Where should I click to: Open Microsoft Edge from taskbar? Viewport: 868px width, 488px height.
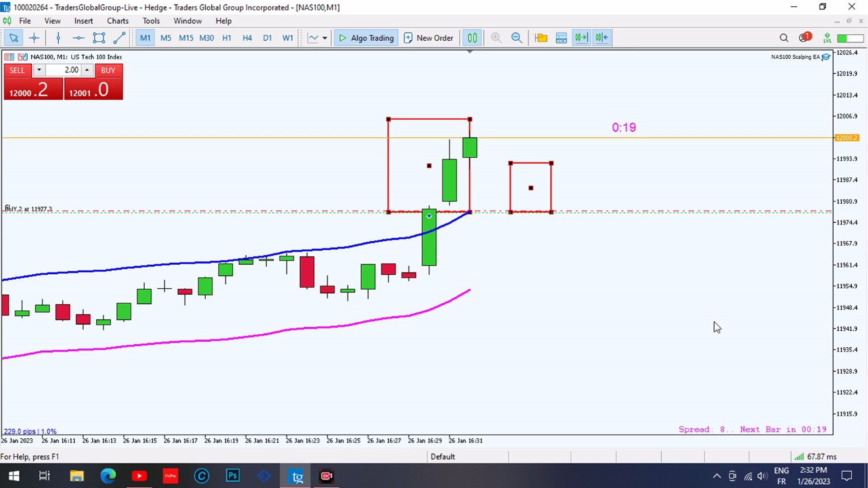point(108,476)
